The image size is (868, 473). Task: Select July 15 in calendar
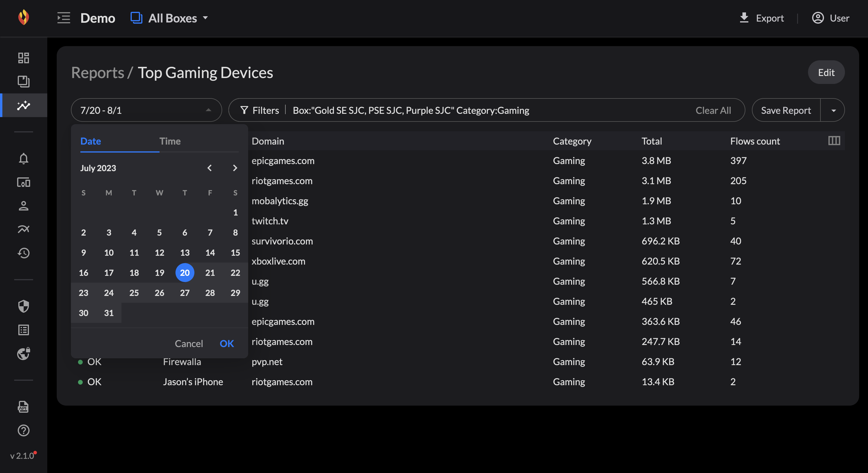[235, 252]
